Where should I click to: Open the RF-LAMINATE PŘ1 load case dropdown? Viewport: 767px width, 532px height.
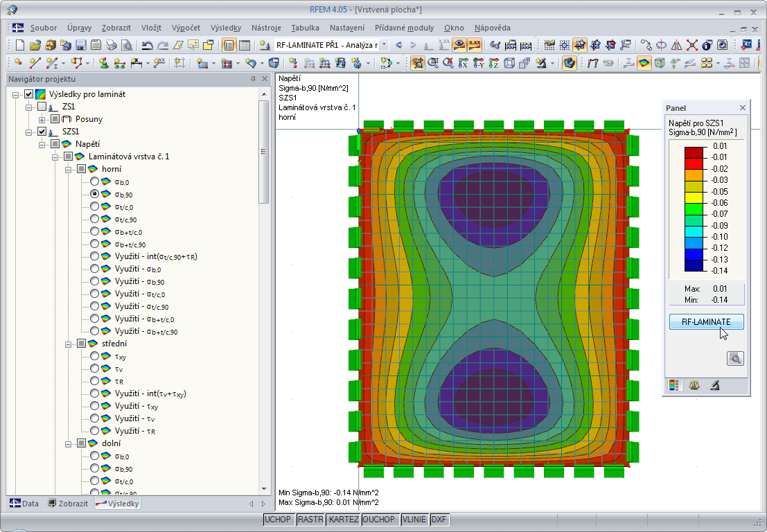tap(384, 45)
